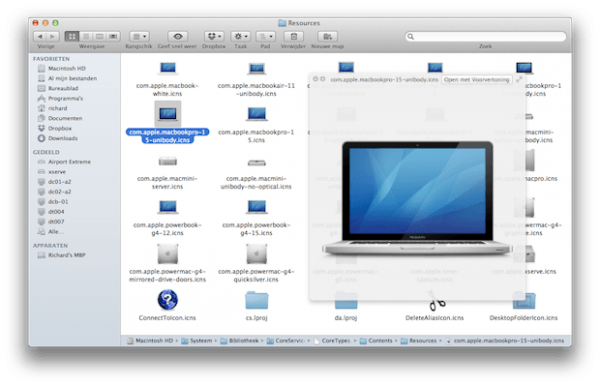Select highlighted com.apple.macbookpro-15-unibody.icns icon
The height and width of the screenshot is (386, 600).
pos(168,114)
